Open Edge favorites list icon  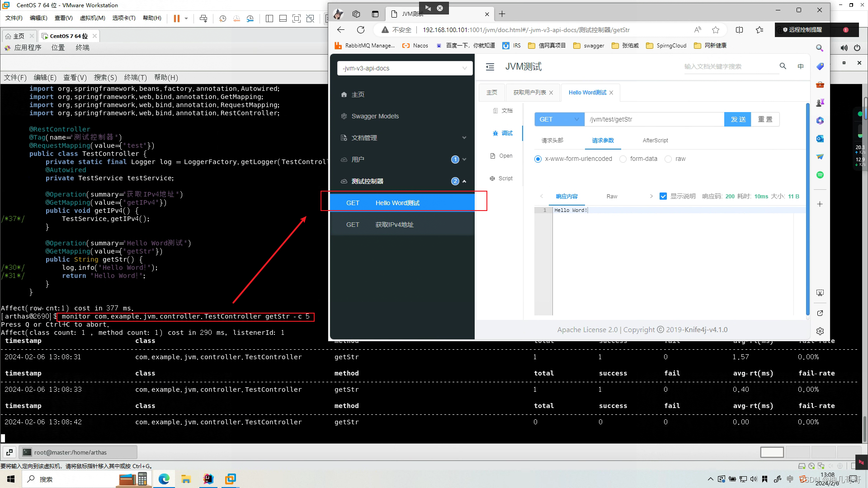[x=759, y=30]
